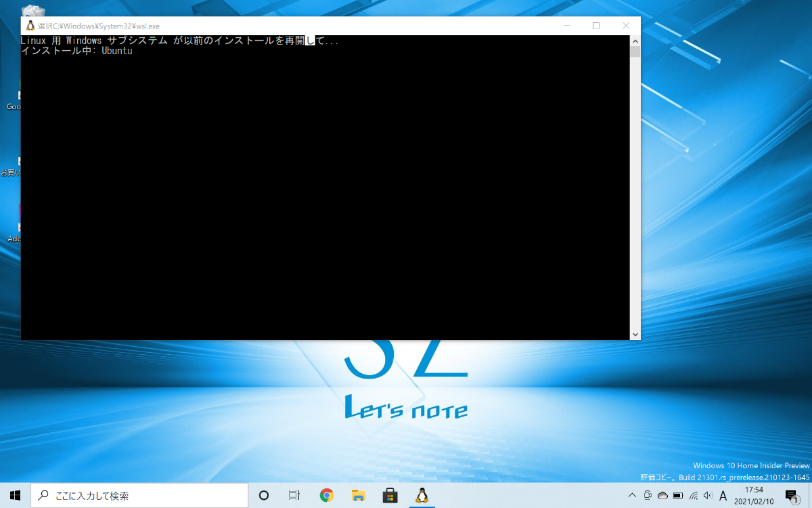Click the taskbar search box 'ここに入力して検索'

[x=139, y=495]
